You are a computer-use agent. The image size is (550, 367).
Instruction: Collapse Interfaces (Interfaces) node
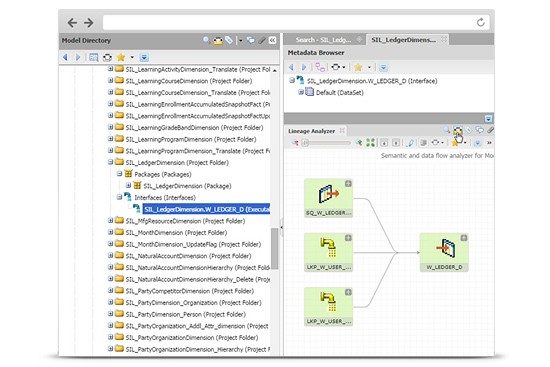coord(119,197)
